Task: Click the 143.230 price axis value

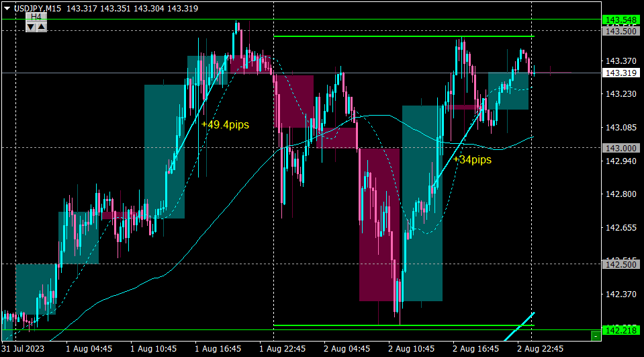Action: pos(621,94)
